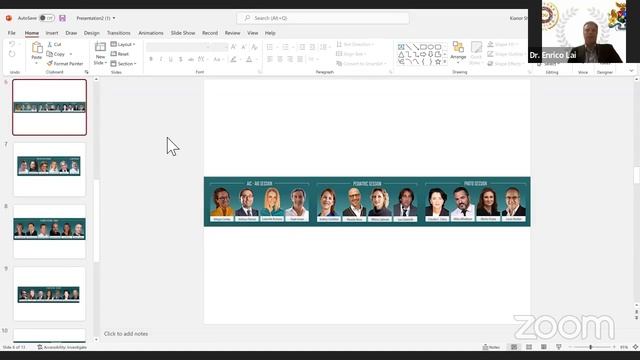The height and width of the screenshot is (360, 640).
Task: Toggle Underline formatting
Action: [171, 60]
